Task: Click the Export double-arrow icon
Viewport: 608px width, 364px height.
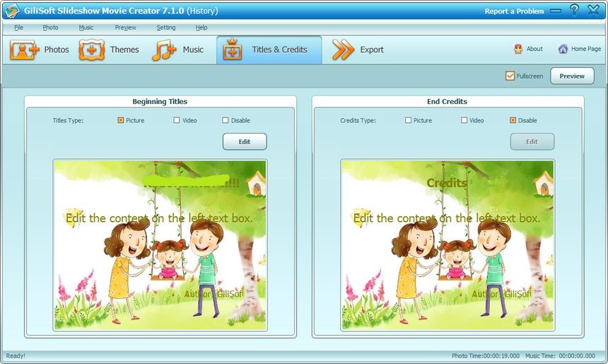Action: [343, 49]
